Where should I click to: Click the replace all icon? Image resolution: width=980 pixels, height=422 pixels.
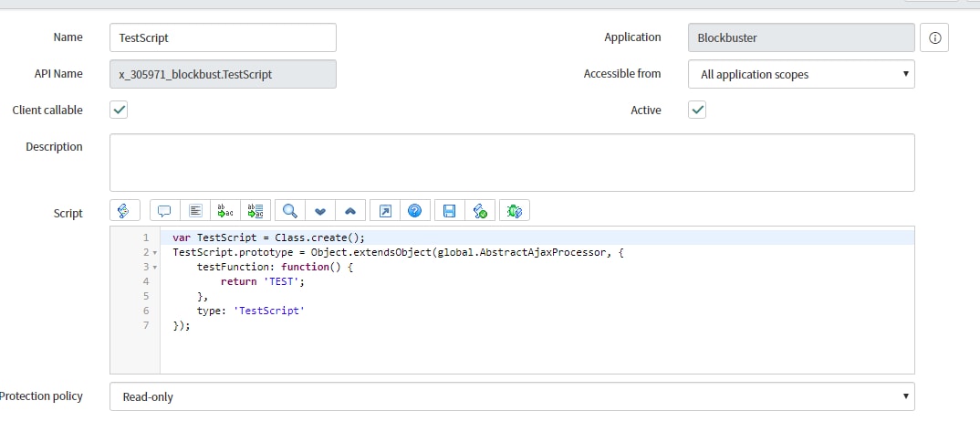(x=255, y=211)
